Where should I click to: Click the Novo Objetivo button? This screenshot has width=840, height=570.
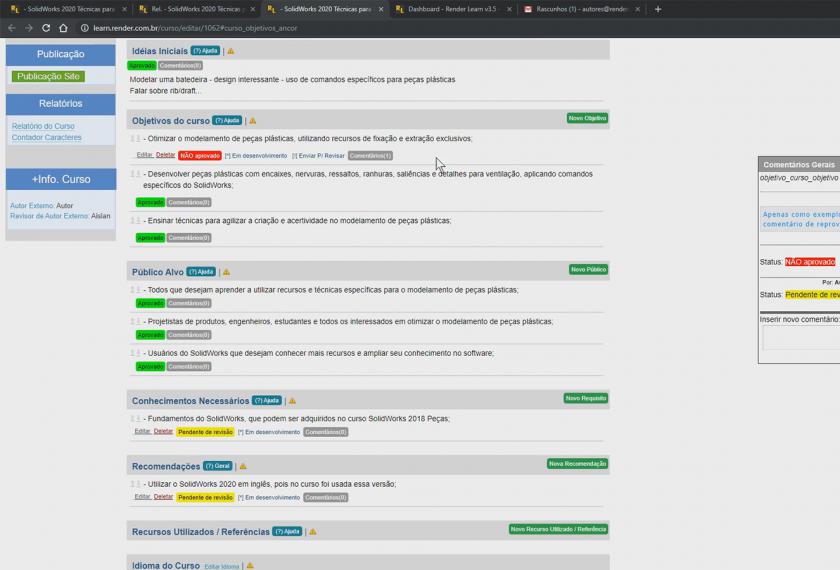pos(587,118)
